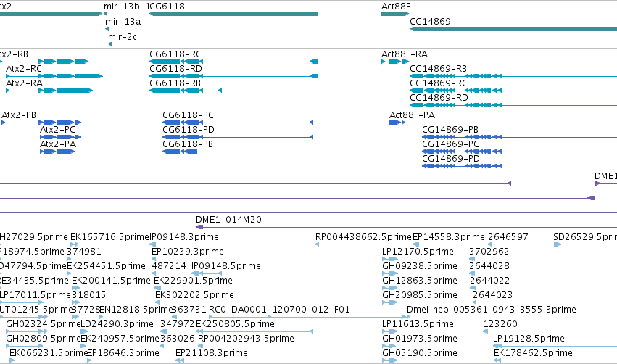Viewport: 617px width, 364px height.
Task: Select CG6118-PC protein feature
Action: pyautogui.click(x=238, y=123)
